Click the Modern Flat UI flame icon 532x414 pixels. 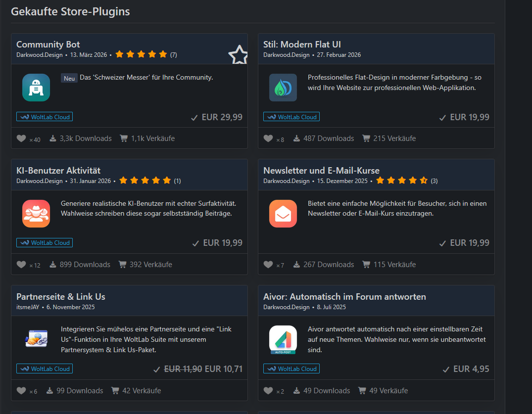(283, 88)
